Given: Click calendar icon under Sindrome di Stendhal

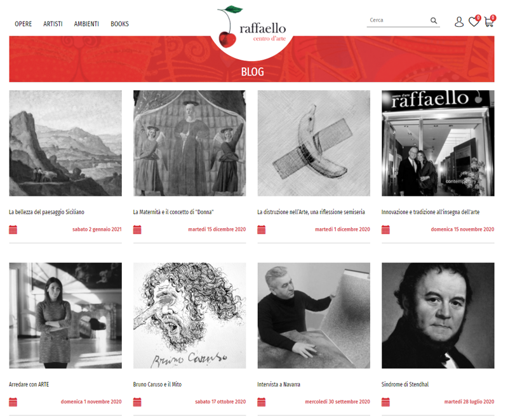Looking at the screenshot, I should 385,402.
